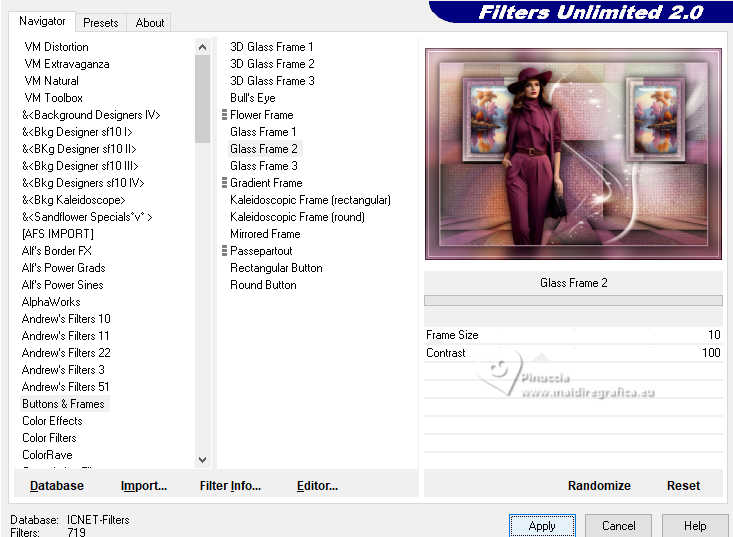This screenshot has width=733, height=537.
Task: Choose the Round Button filter
Action: pos(263,285)
